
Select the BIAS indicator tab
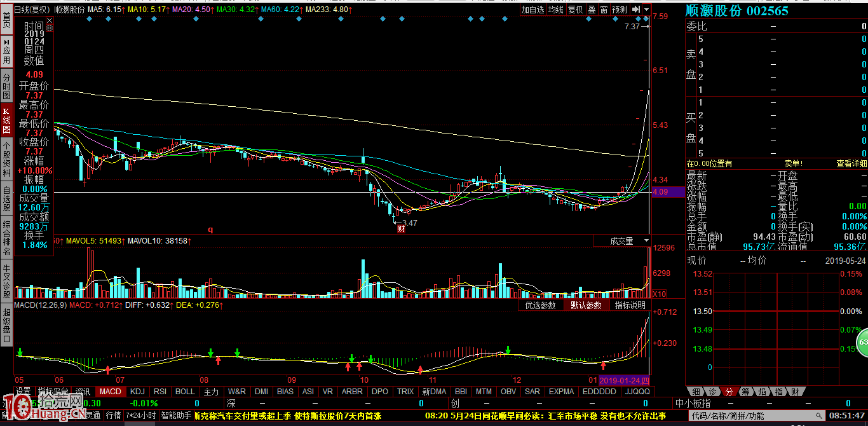click(x=285, y=391)
